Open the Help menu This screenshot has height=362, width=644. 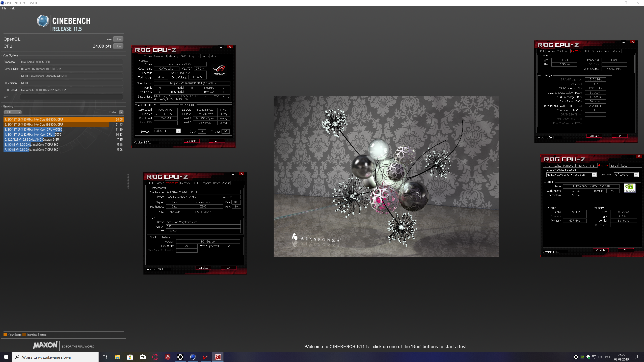click(x=12, y=8)
